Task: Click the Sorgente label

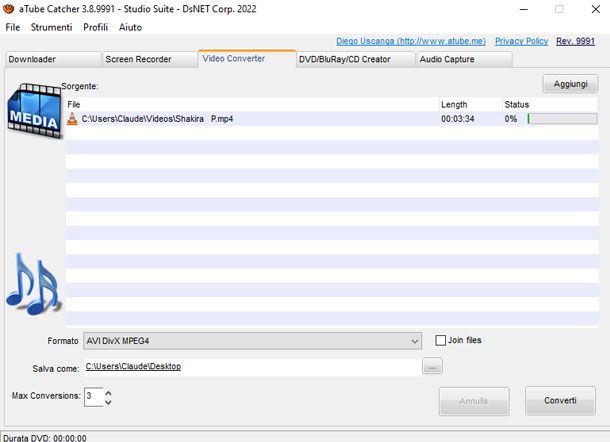Action: [x=80, y=86]
